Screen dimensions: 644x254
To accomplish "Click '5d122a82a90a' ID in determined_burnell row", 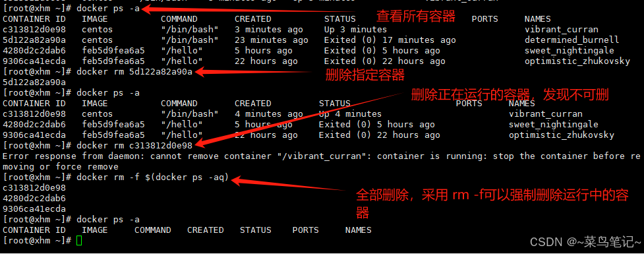I will coord(34,40).
